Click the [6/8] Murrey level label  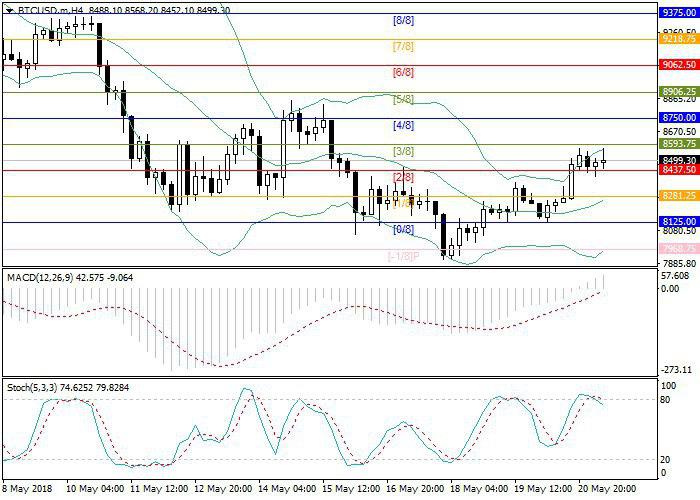[x=403, y=72]
